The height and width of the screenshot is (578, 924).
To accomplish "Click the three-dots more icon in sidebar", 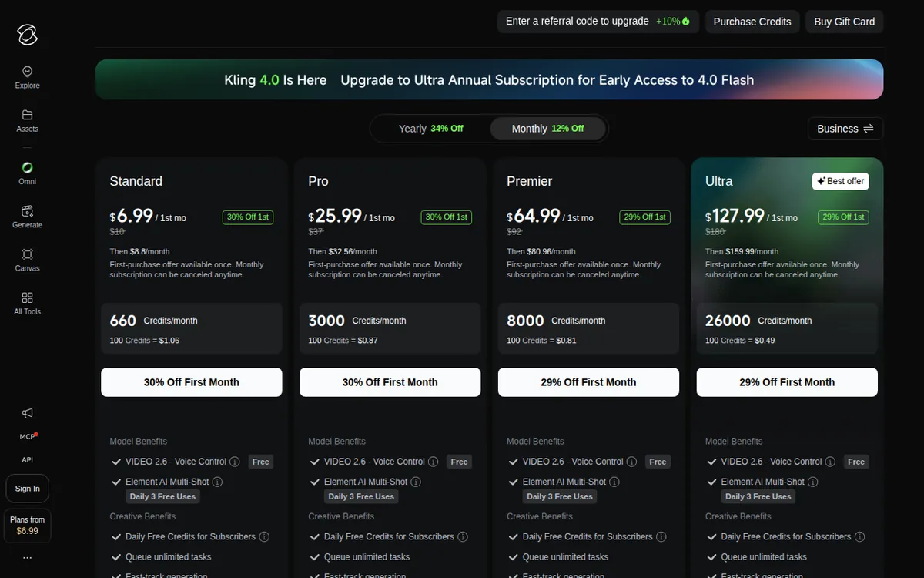I will [x=27, y=557].
